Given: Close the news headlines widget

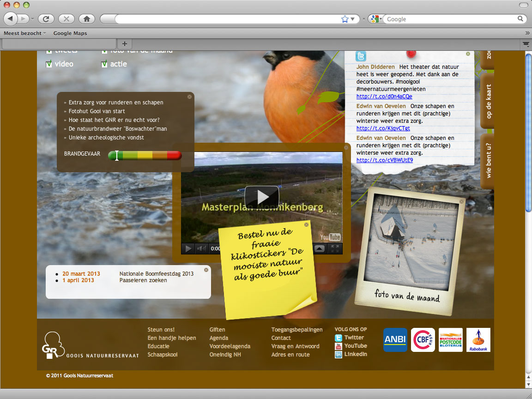Looking at the screenshot, I should (x=189, y=97).
